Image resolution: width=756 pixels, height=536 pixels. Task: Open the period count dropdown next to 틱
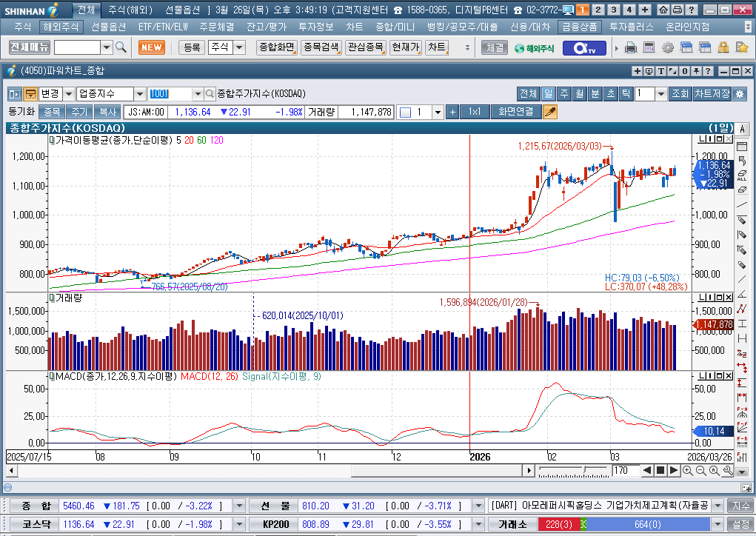pyautogui.click(x=661, y=93)
